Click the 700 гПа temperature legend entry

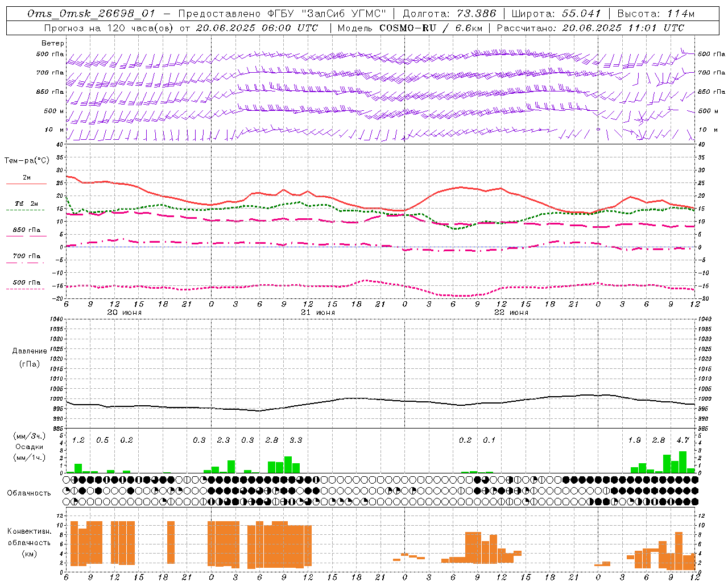point(26,256)
